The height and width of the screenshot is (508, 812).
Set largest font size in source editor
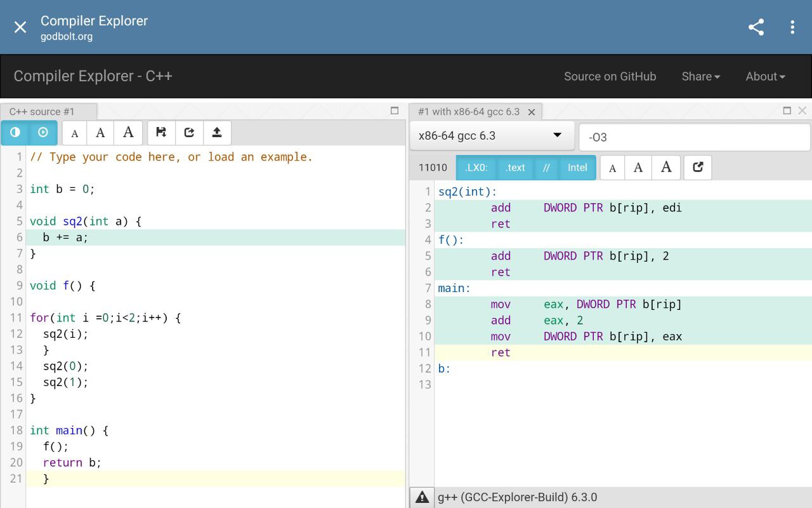128,133
